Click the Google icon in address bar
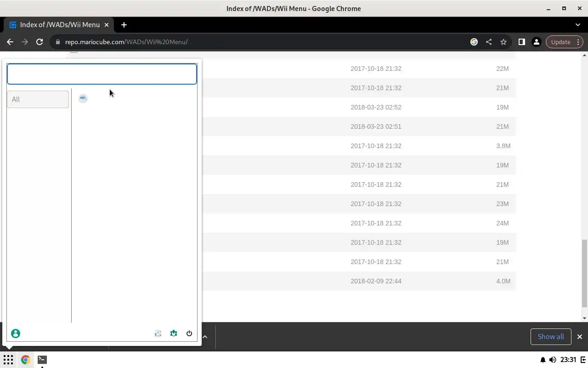The image size is (588, 368). click(x=474, y=42)
